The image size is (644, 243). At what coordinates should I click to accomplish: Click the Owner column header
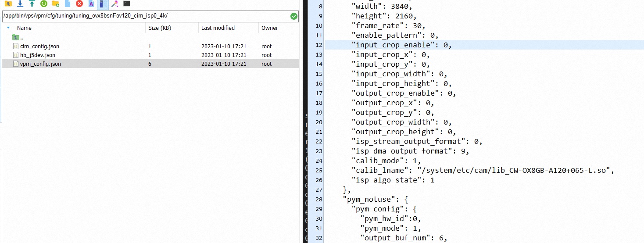[x=270, y=28]
